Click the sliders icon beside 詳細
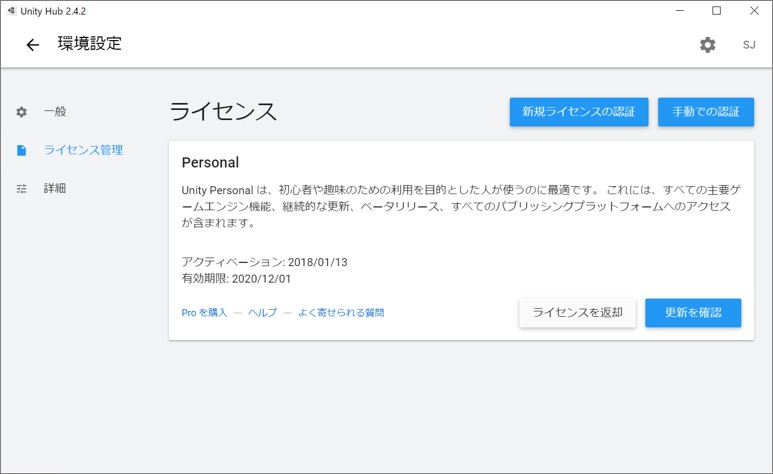Screen dimensions: 773x474 (x=22, y=188)
